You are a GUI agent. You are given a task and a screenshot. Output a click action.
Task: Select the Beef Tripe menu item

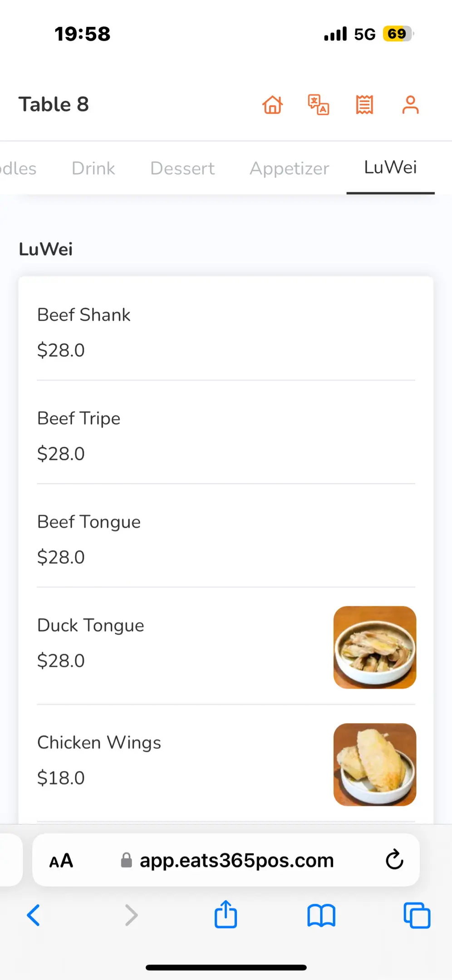pos(79,418)
